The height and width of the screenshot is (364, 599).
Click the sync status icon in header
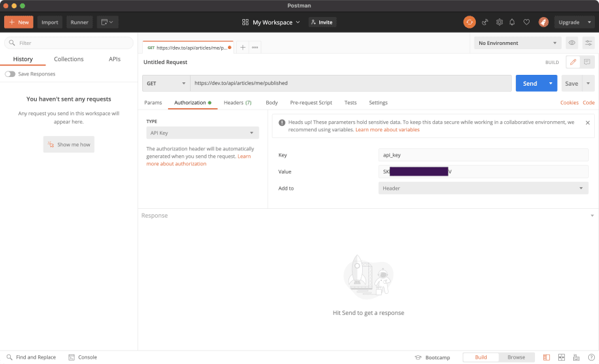coord(470,22)
